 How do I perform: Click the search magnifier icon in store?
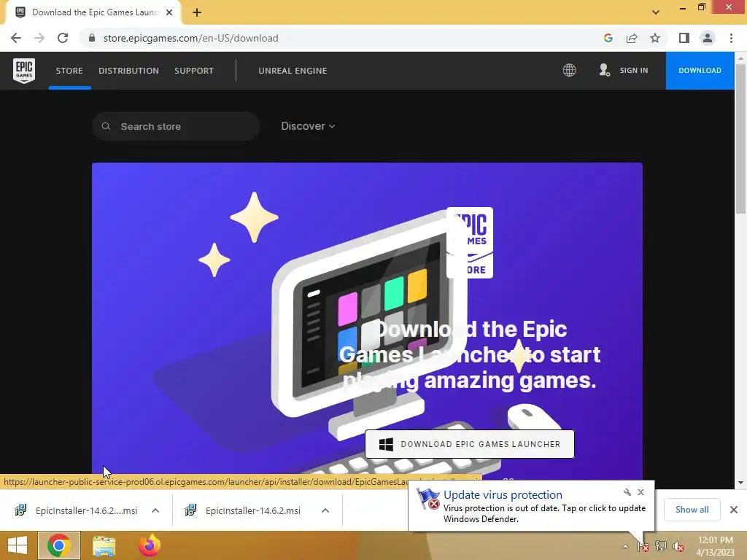click(107, 126)
